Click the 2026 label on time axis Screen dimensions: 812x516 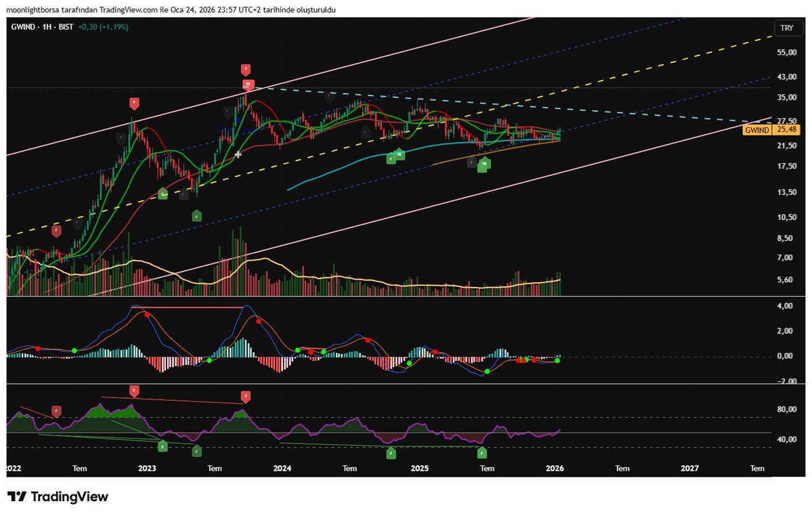[555, 469]
